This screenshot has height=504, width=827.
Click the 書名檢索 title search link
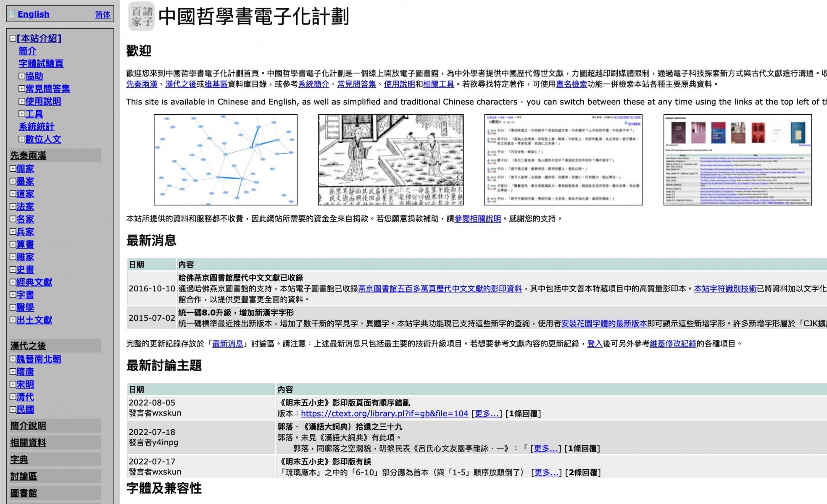coord(572,84)
